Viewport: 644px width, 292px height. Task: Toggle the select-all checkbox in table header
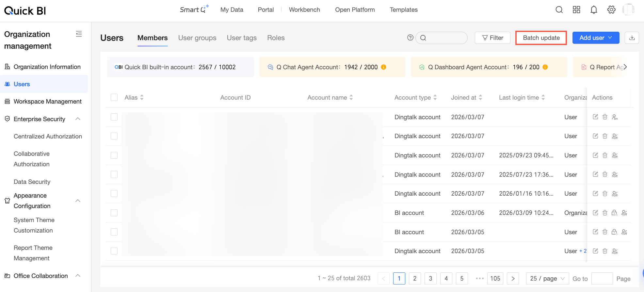point(114,97)
